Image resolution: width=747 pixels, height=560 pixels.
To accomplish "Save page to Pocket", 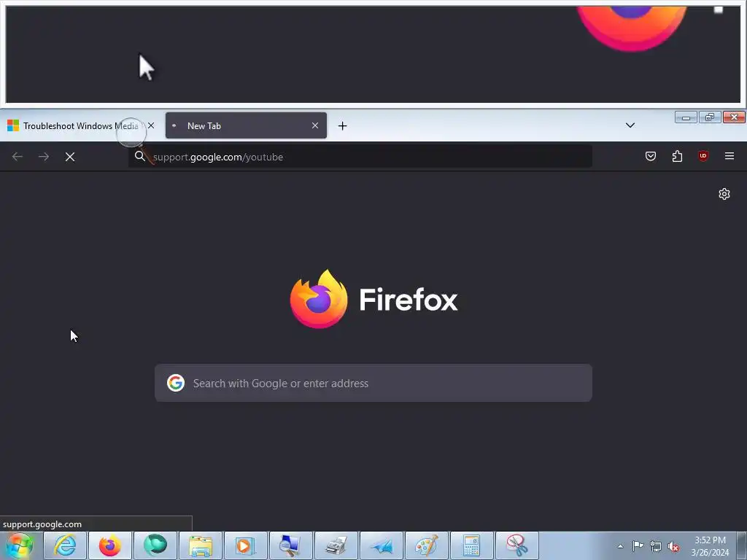I will click(x=651, y=156).
